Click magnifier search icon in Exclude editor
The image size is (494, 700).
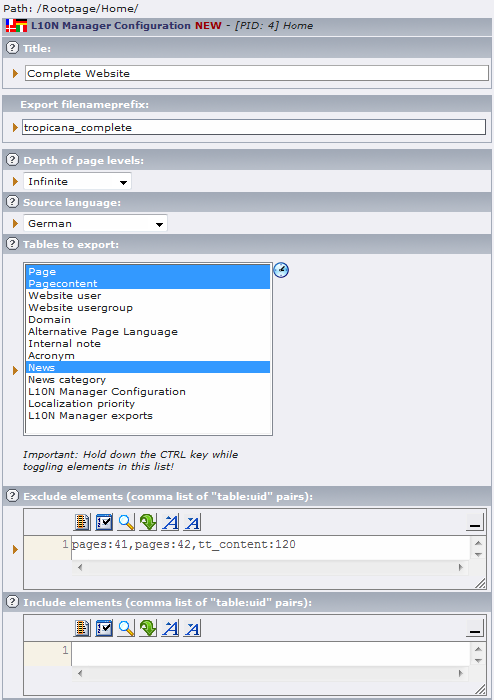point(126,522)
